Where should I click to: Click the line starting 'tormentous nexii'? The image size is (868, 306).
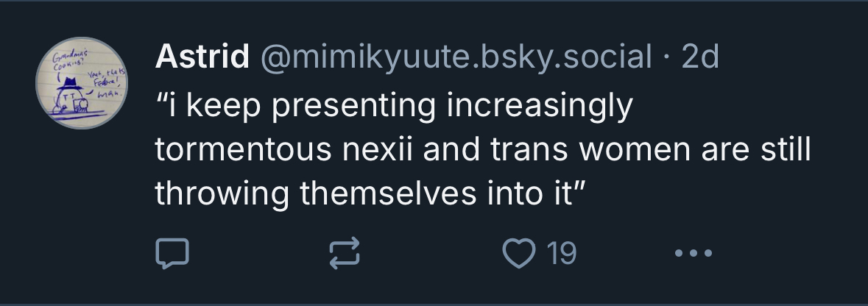pos(483,149)
